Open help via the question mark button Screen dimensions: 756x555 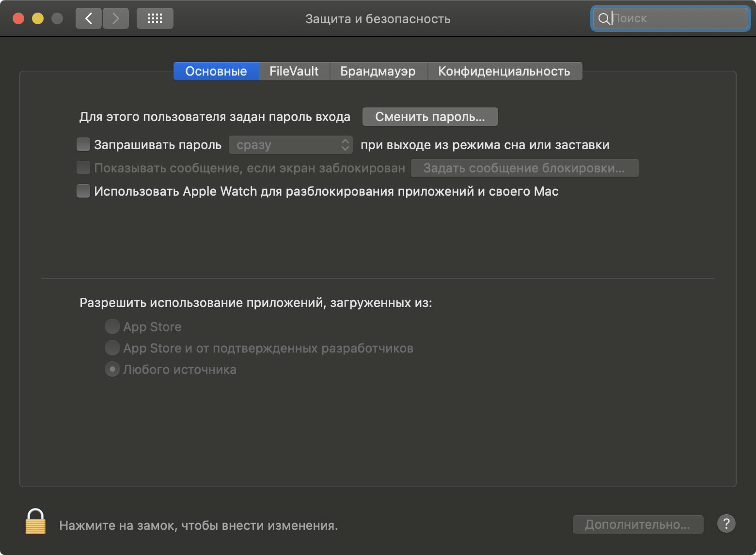click(726, 524)
